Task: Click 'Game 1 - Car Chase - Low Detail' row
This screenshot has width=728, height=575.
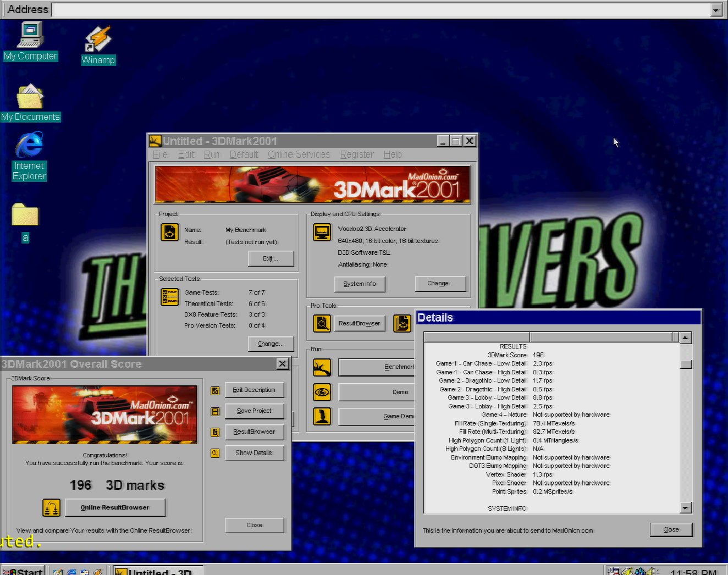Action: click(551, 363)
